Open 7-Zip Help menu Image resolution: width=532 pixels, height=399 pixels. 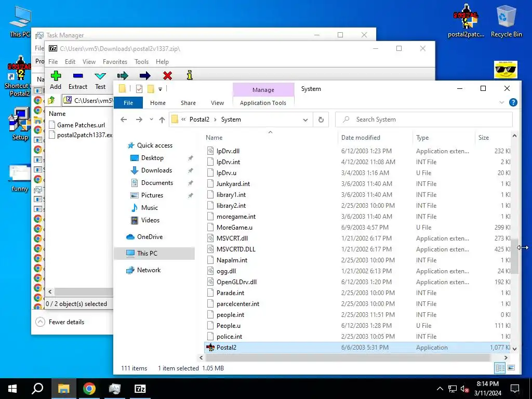point(162,62)
